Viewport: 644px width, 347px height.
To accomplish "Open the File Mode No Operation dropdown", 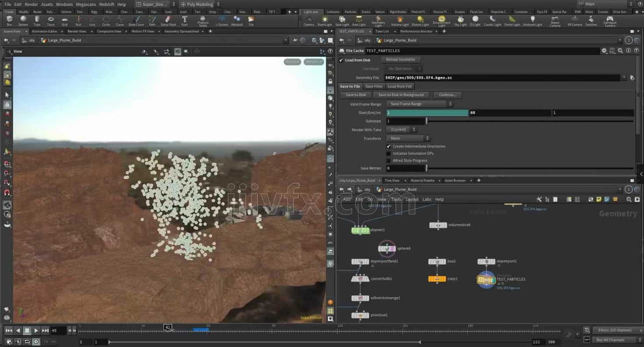I will (404, 69).
